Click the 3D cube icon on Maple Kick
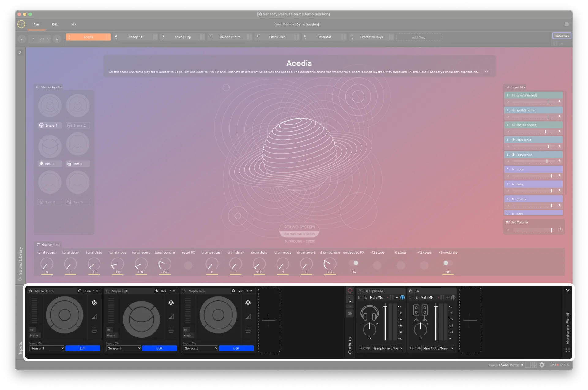588x390 pixels. 171,303
